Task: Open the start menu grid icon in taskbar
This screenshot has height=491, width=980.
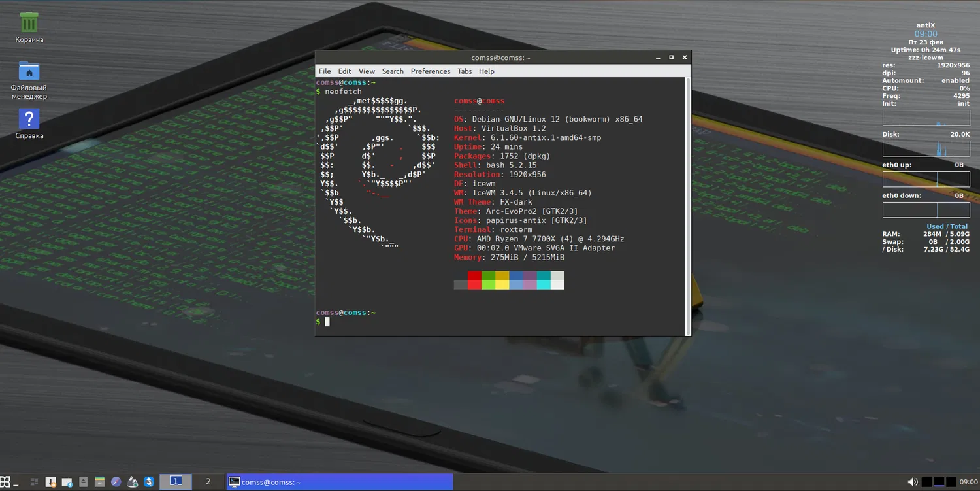Action: tap(5, 482)
